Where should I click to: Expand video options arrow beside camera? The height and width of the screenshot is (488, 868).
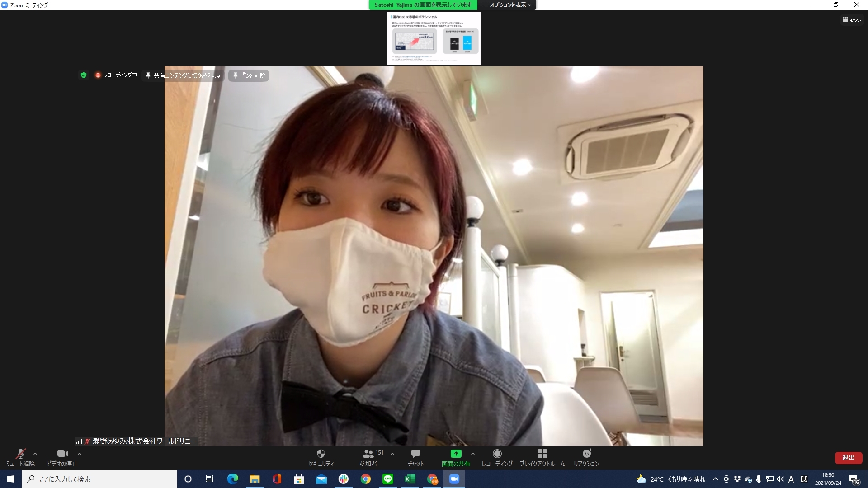[80, 454]
